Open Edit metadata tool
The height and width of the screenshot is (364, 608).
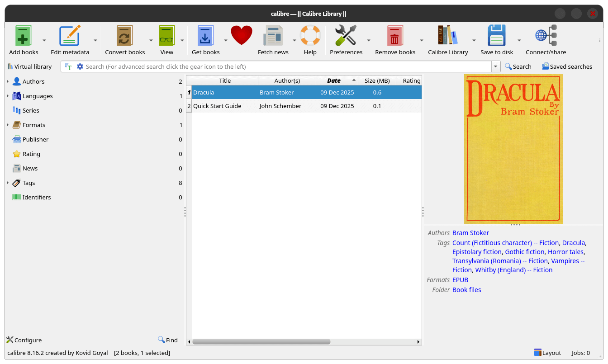[70, 36]
